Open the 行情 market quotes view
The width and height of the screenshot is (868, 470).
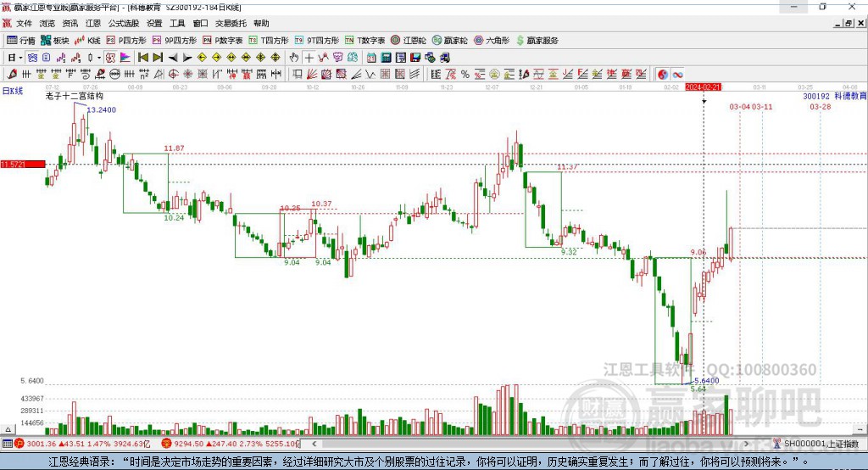[x=21, y=41]
